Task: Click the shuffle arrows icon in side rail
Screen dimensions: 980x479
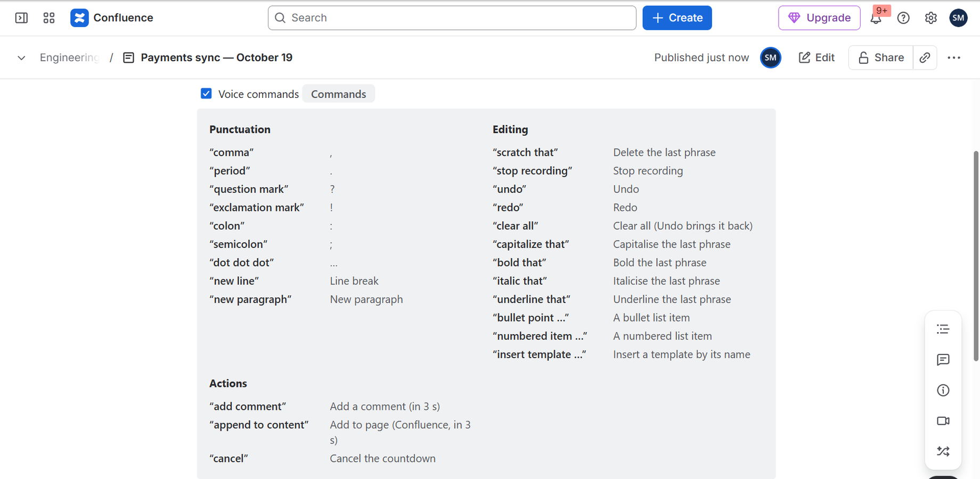Action: (943, 451)
